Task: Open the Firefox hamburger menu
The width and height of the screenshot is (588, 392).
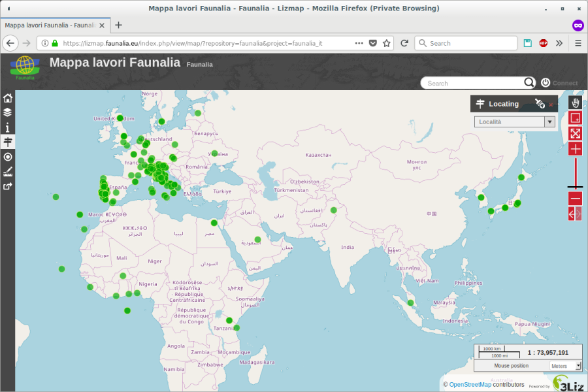Action: tap(578, 43)
